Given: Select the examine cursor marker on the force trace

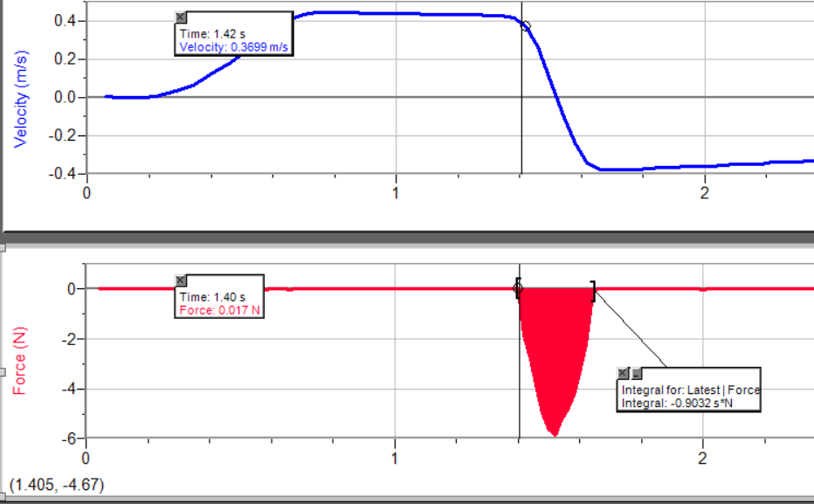Looking at the screenshot, I should pyautogui.click(x=517, y=287).
